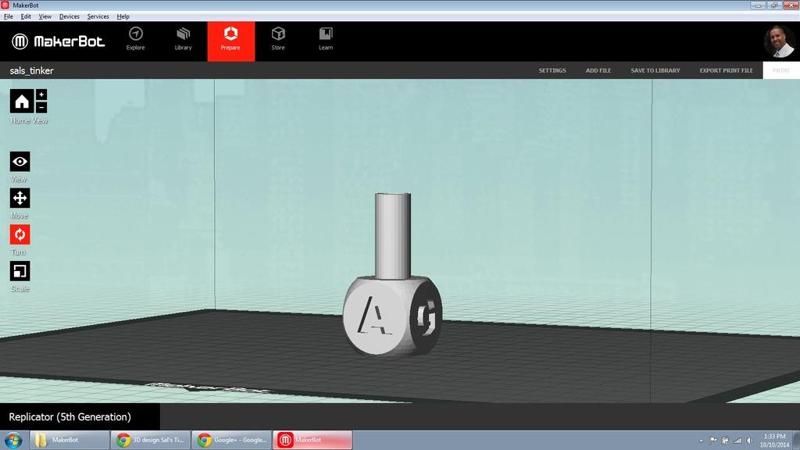
Task: Switch to the Prepare tab
Action: coord(231,41)
